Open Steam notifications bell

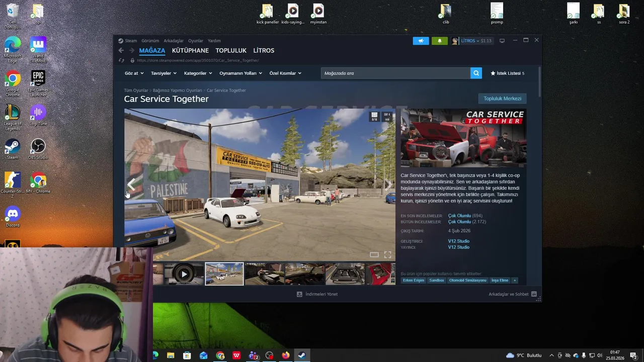(439, 41)
